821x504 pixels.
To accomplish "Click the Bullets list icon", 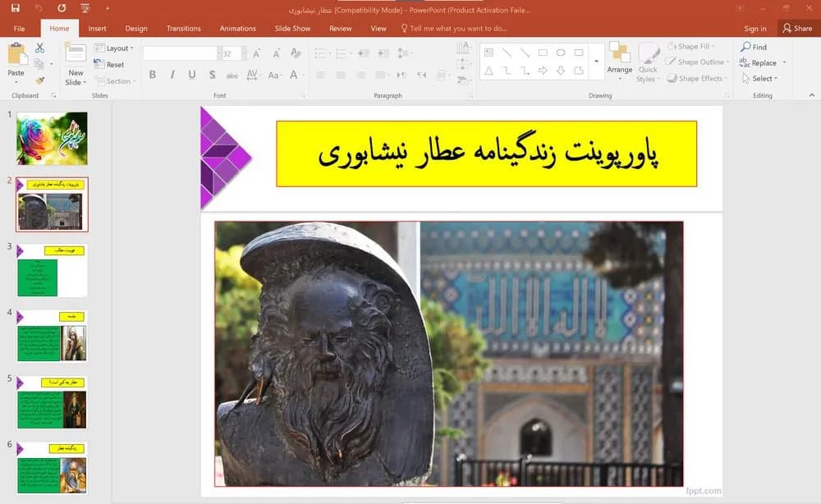I will (322, 53).
